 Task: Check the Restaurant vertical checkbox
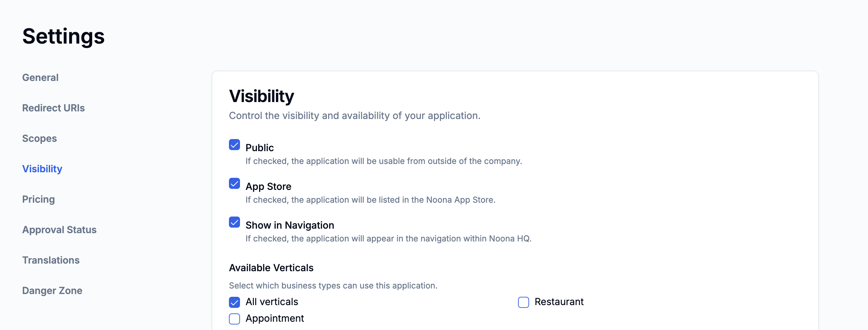pos(524,302)
